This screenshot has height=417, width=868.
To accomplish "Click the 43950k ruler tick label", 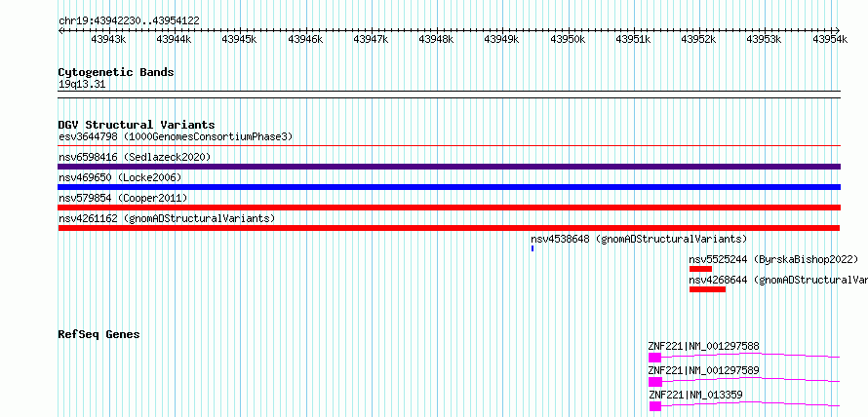I will [568, 39].
